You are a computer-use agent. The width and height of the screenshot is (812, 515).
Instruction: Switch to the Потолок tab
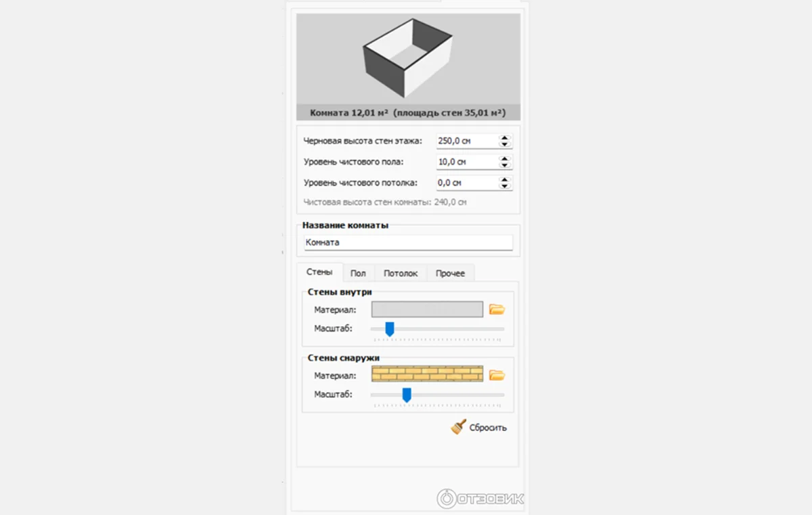pyautogui.click(x=401, y=273)
